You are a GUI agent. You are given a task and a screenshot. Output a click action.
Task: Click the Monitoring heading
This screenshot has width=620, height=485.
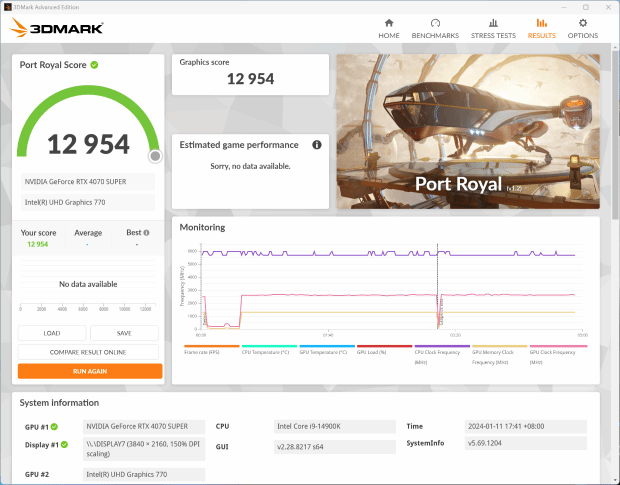(x=202, y=227)
